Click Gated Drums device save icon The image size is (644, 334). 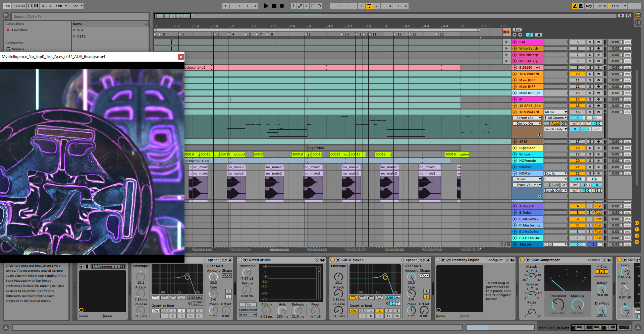322,260
